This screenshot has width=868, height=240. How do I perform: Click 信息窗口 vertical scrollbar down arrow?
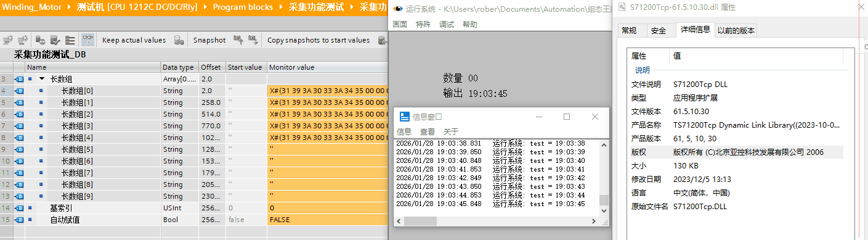pyautogui.click(x=604, y=210)
